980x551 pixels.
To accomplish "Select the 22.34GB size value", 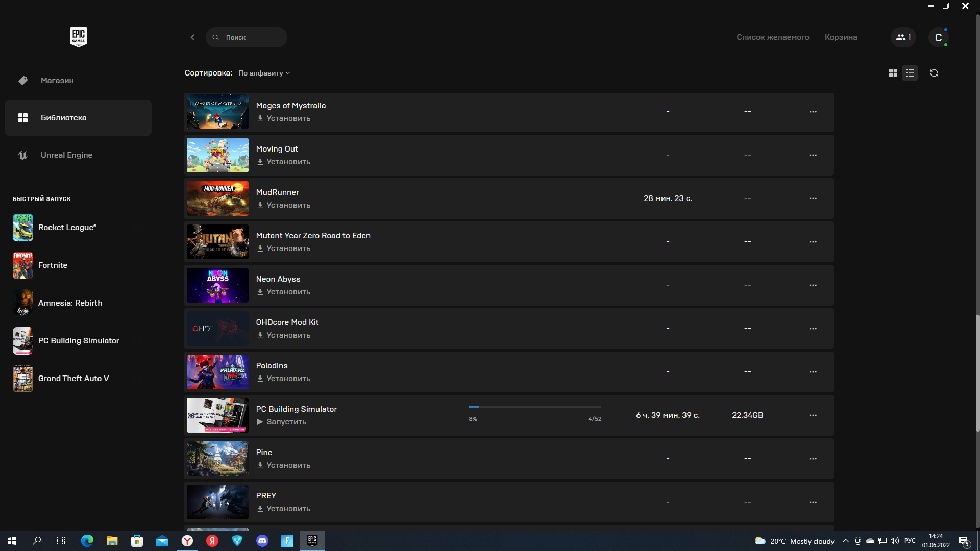I will click(x=747, y=415).
